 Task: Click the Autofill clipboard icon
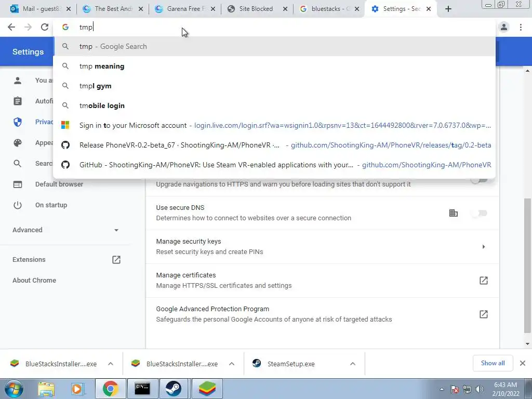pyautogui.click(x=18, y=101)
